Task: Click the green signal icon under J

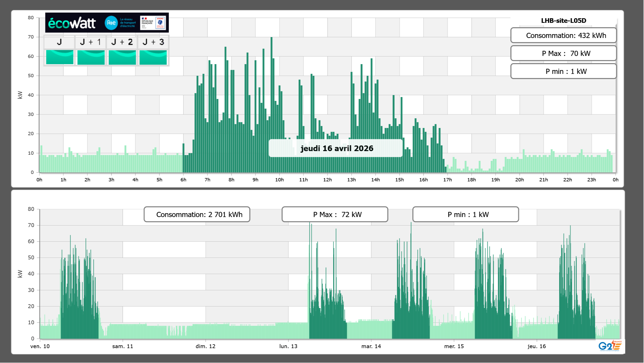Action: 60,57
